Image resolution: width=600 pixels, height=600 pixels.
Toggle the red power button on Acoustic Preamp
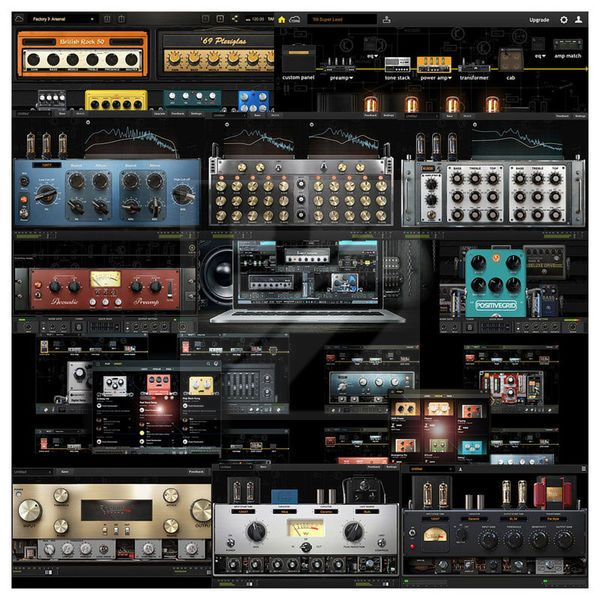point(38,285)
